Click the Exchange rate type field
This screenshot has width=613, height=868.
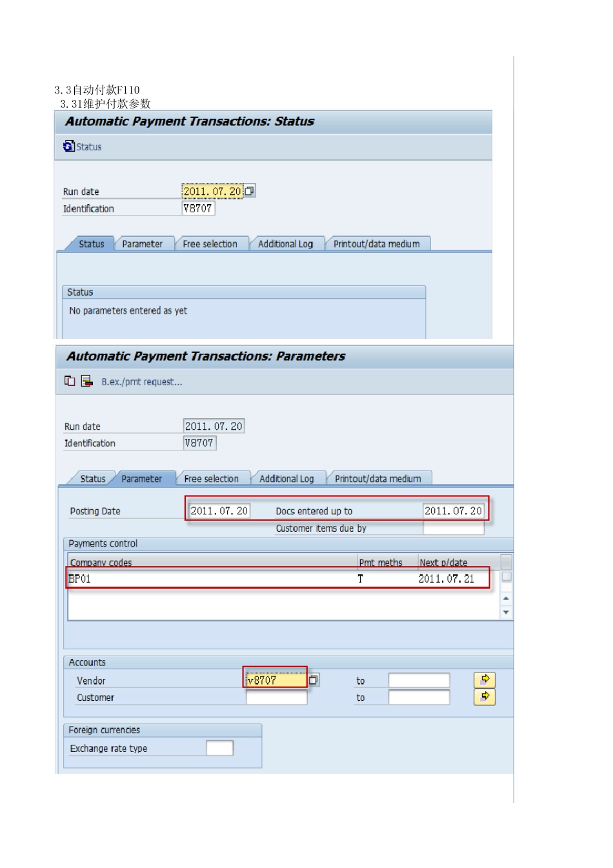[219, 748]
